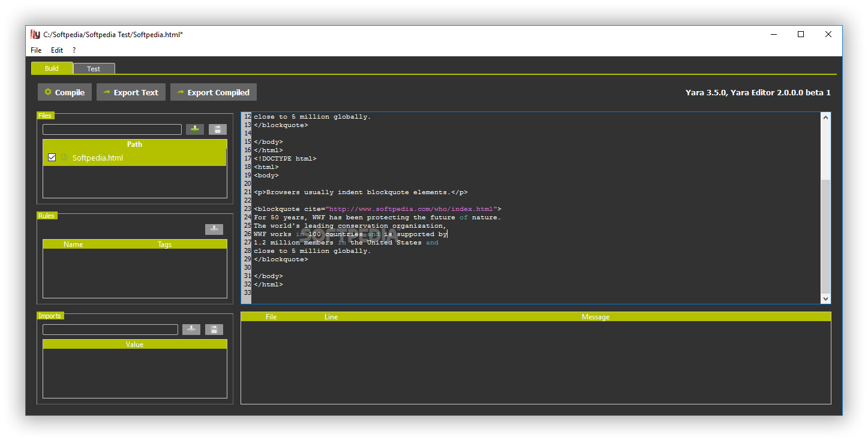Screen dimensions: 868x441
Task: Switch to the Build tab
Action: coord(52,68)
